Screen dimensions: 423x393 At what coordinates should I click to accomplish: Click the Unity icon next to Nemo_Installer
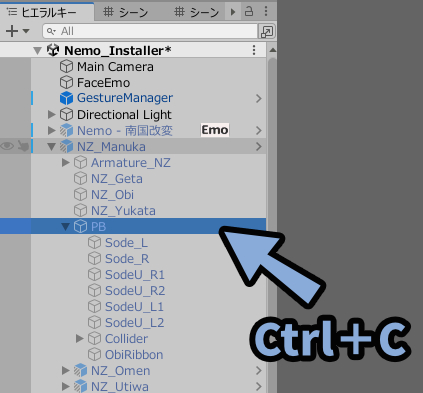(53, 50)
